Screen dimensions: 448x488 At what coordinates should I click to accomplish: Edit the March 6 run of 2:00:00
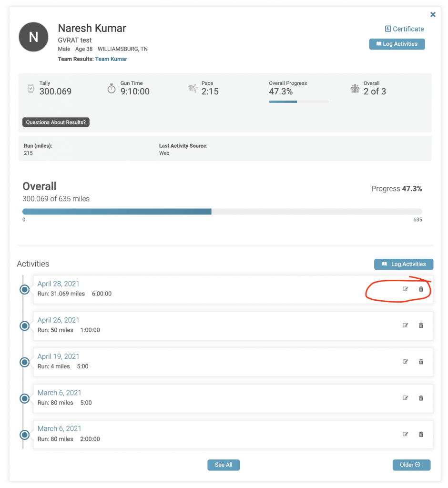tap(406, 434)
